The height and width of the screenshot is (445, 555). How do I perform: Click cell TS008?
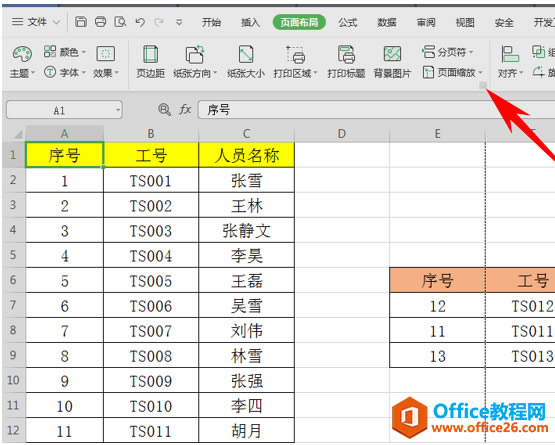tap(151, 355)
